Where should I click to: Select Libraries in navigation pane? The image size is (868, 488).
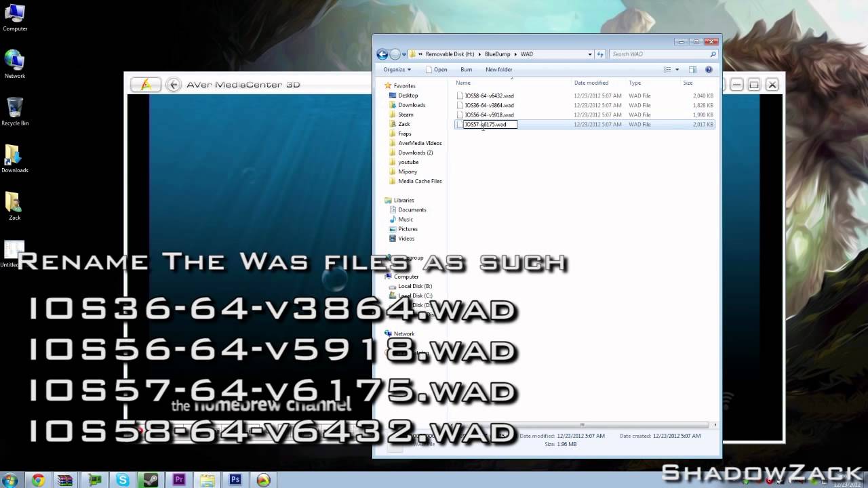click(403, 200)
